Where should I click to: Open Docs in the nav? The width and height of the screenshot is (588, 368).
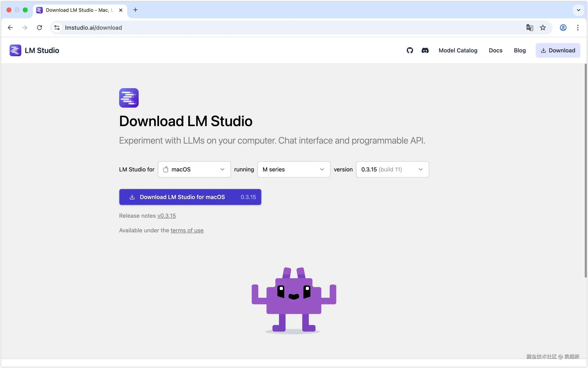pos(495,50)
